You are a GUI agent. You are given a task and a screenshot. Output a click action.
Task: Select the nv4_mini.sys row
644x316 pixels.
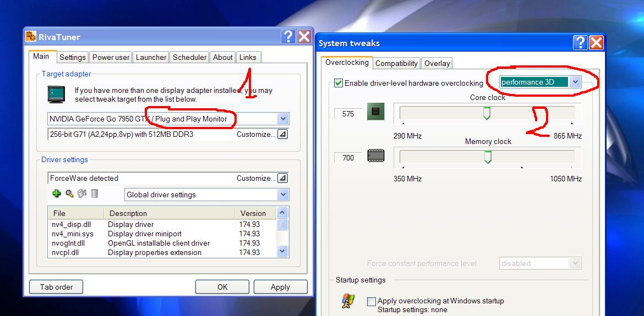162,234
